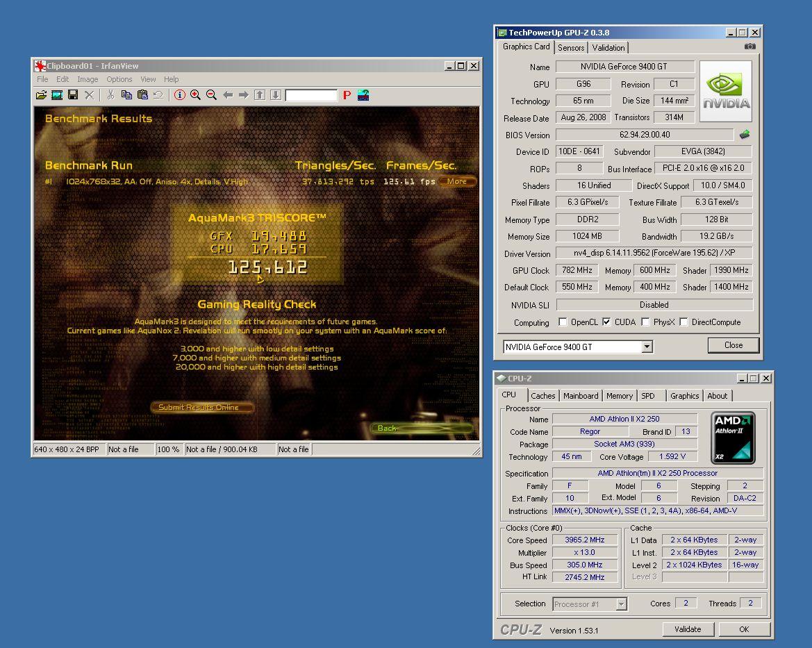Click the 100 % zoom status bar entry
Viewport: 812px width, 648px height.
click(x=169, y=449)
